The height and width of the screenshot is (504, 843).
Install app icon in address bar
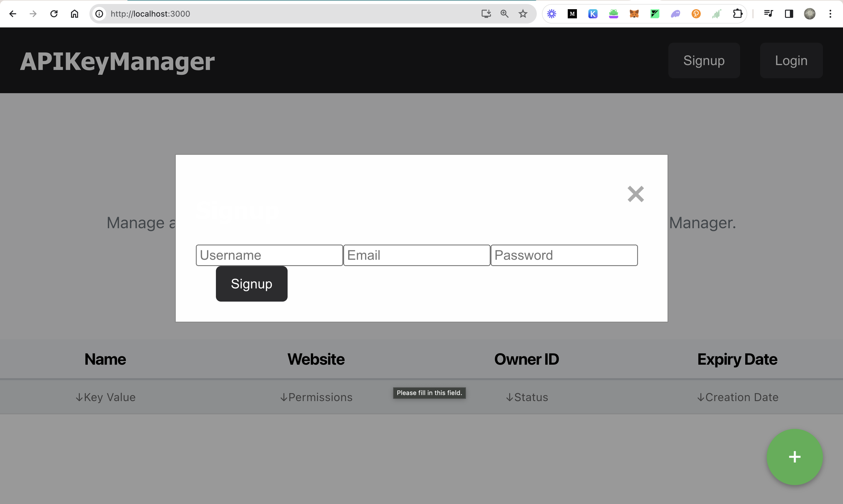486,14
